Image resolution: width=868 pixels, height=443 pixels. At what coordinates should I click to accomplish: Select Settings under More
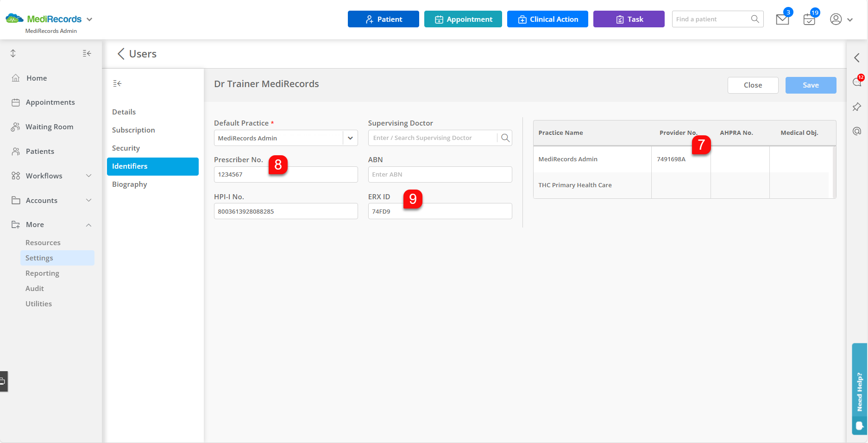click(x=57, y=258)
